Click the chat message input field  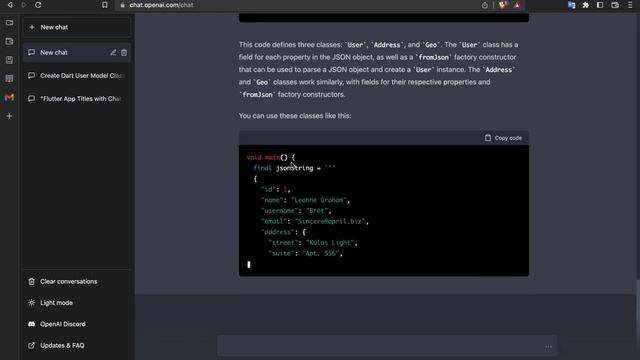click(387, 346)
